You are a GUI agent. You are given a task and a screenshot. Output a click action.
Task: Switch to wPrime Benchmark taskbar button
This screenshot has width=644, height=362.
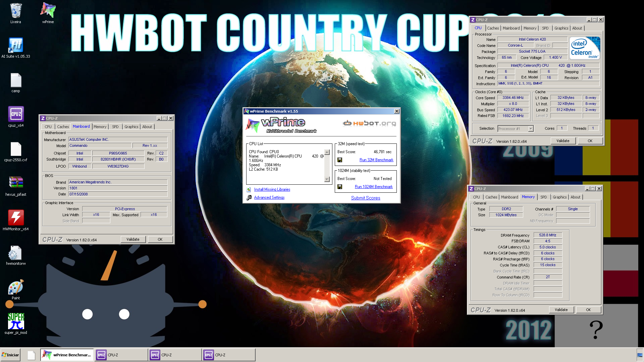pos(67,355)
